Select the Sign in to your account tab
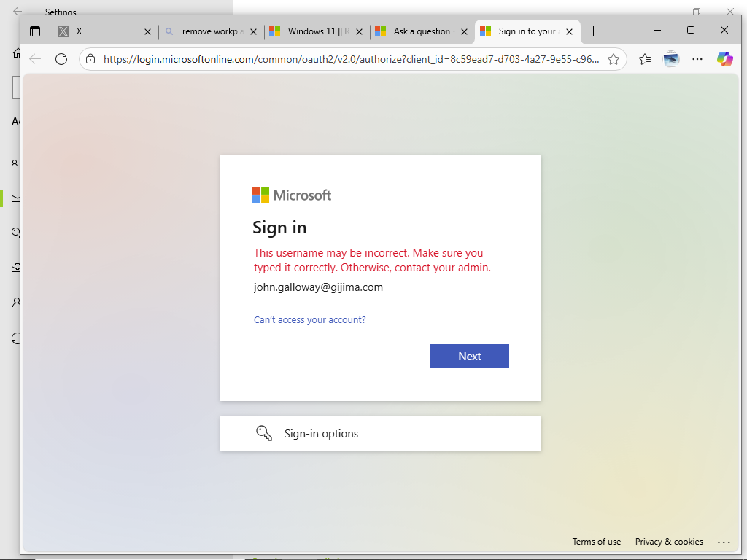This screenshot has width=747, height=560. [527, 31]
